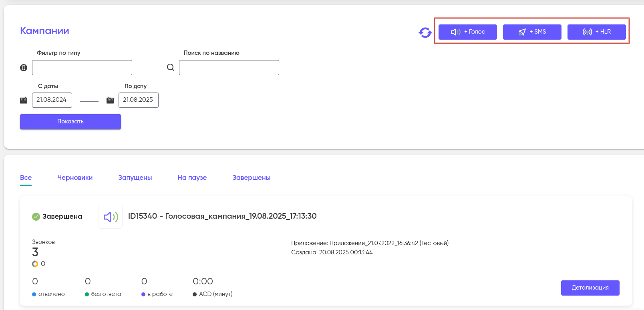Open Детализация for campaign ID15340
644x310 pixels.
coord(590,288)
